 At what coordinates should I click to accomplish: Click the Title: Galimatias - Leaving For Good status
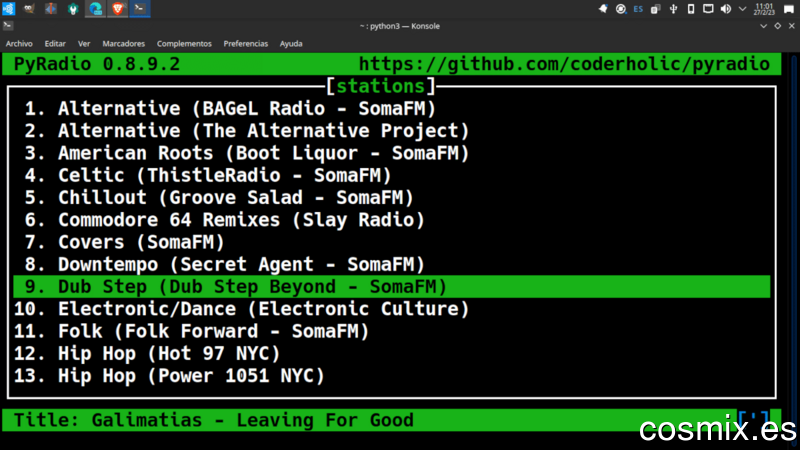(214, 420)
